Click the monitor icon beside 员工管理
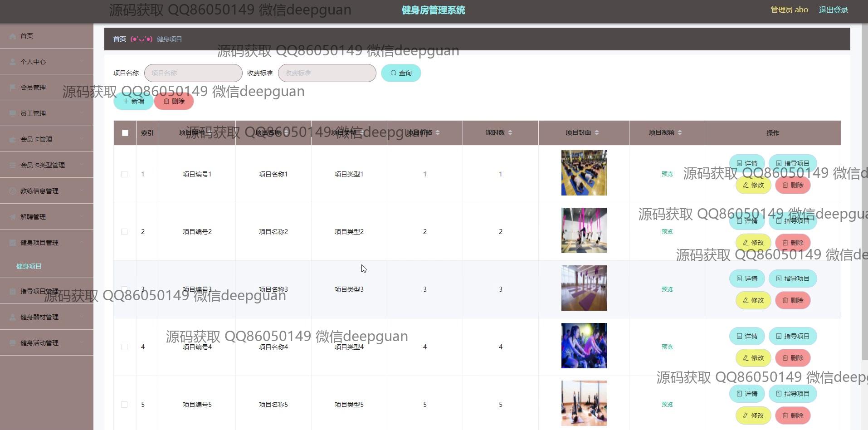 [x=13, y=113]
